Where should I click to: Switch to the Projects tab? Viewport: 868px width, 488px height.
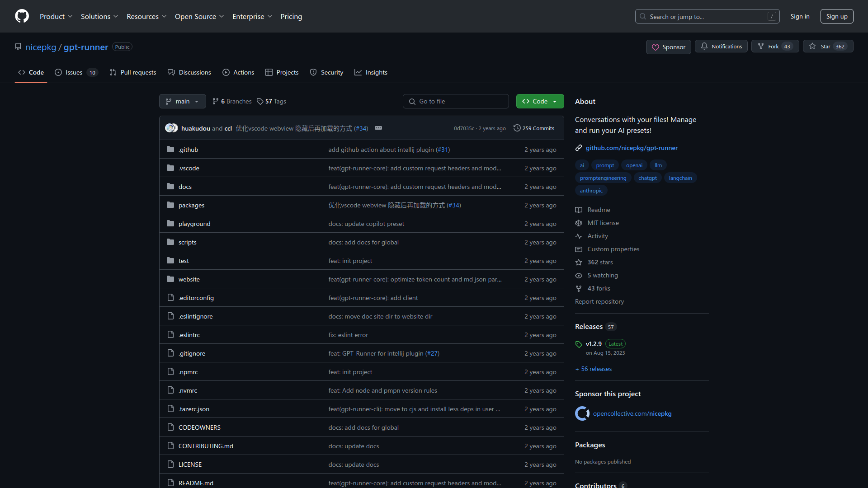(282, 72)
